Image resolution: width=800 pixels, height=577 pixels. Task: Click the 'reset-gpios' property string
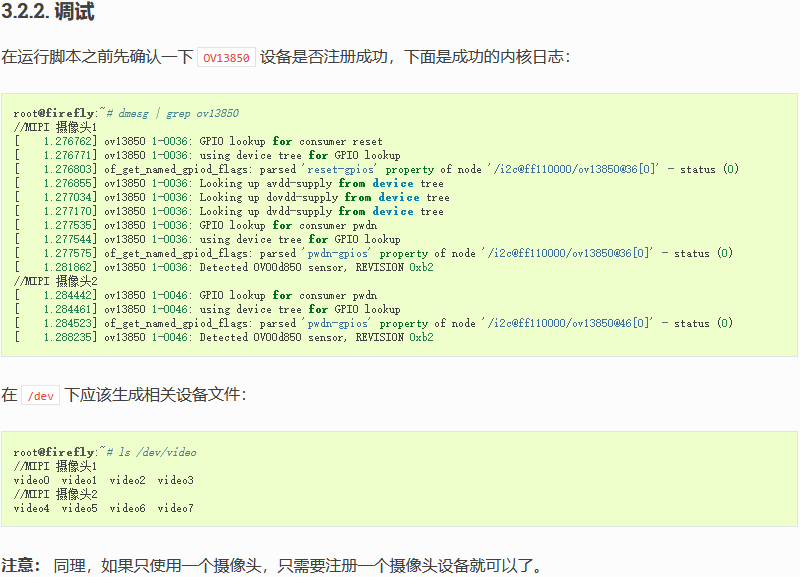[x=339, y=169]
